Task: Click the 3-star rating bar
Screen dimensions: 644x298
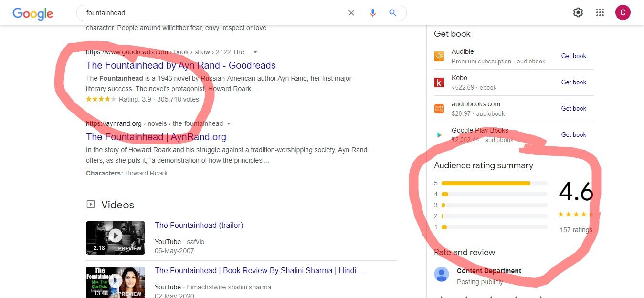Action: click(494, 205)
